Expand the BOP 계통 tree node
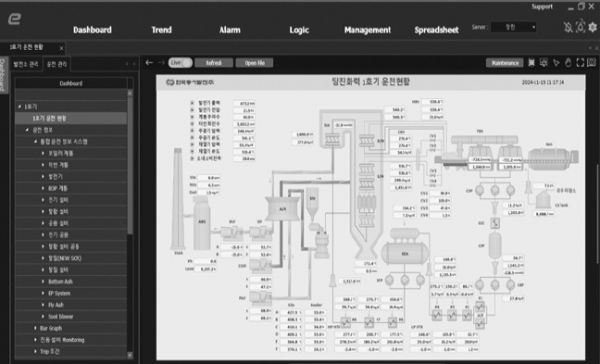600x364 pixels. pos(43,188)
